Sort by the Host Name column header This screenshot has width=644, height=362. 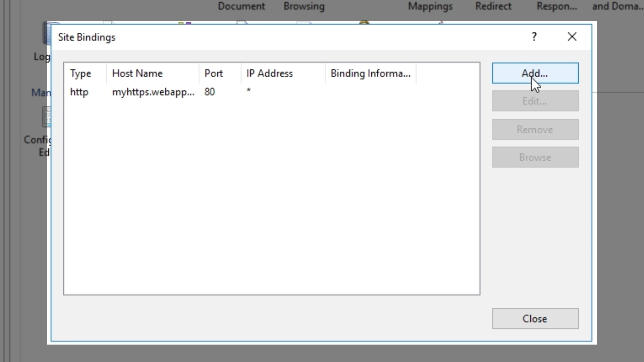137,73
